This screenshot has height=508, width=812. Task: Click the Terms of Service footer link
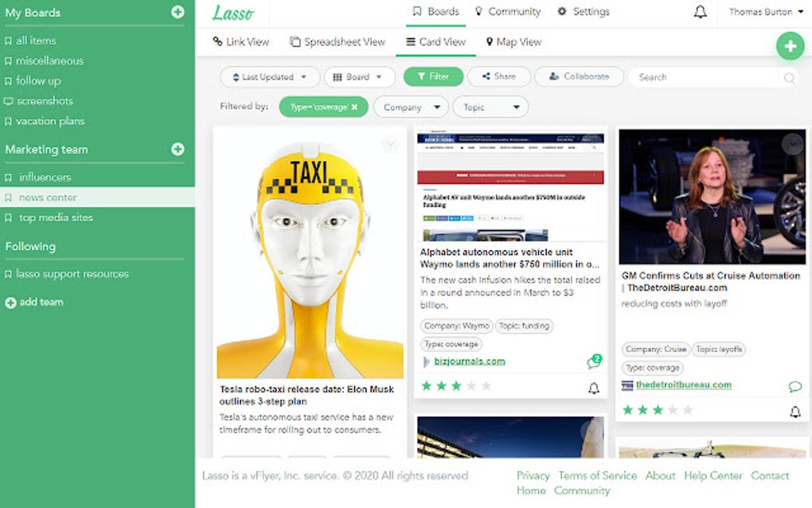(x=598, y=475)
